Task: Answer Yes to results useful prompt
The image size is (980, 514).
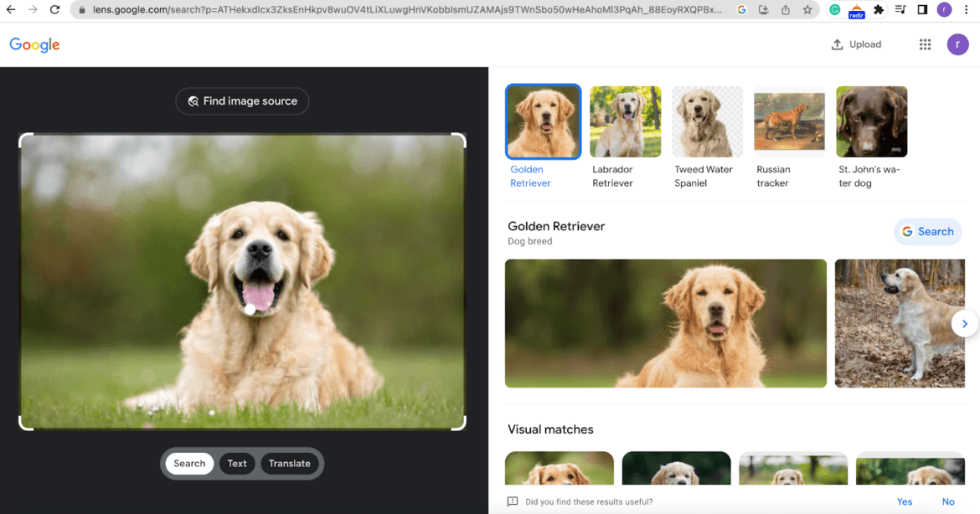Action: pos(905,501)
